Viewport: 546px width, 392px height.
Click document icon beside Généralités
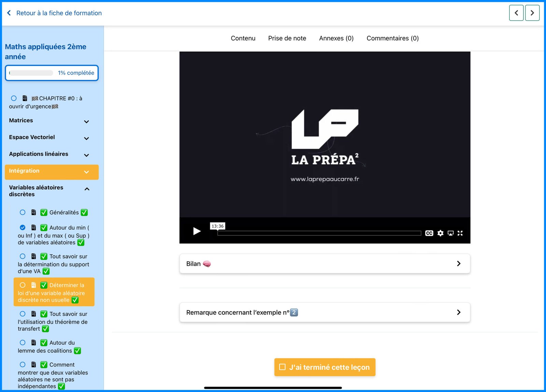tap(34, 212)
